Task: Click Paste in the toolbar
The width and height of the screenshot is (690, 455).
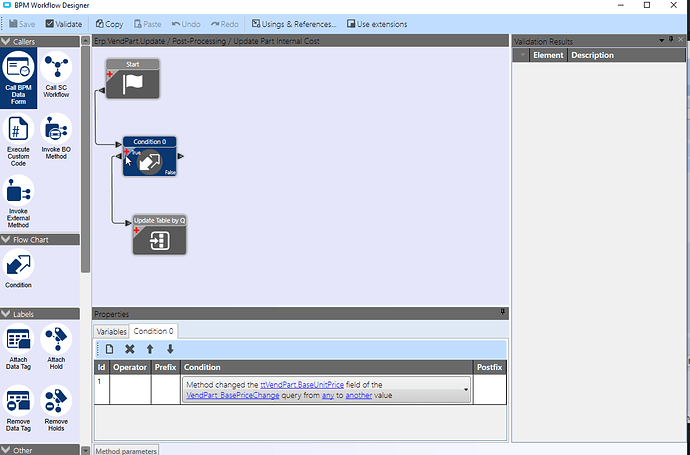Action: pos(148,24)
